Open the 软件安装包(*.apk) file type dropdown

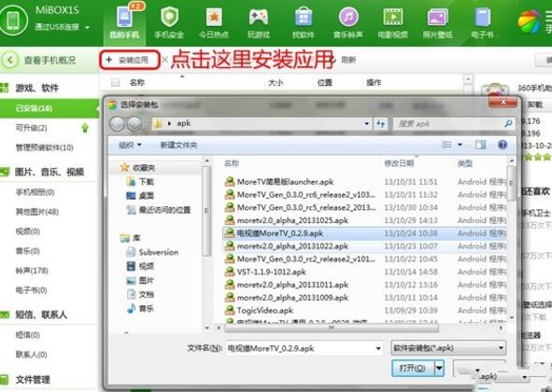[x=448, y=348]
